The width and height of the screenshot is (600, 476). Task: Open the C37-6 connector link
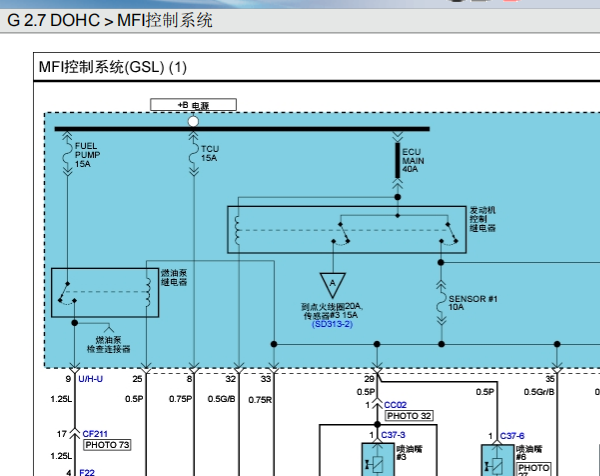[512, 436]
